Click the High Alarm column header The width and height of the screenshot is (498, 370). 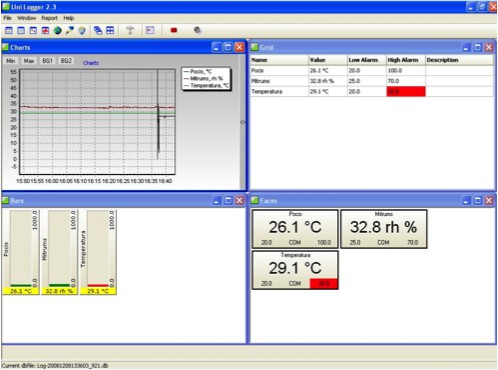(x=406, y=60)
